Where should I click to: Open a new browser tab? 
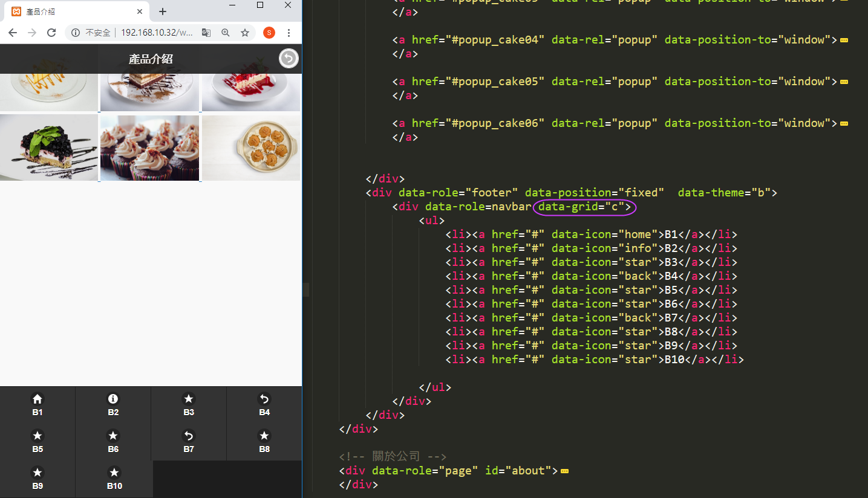[162, 11]
